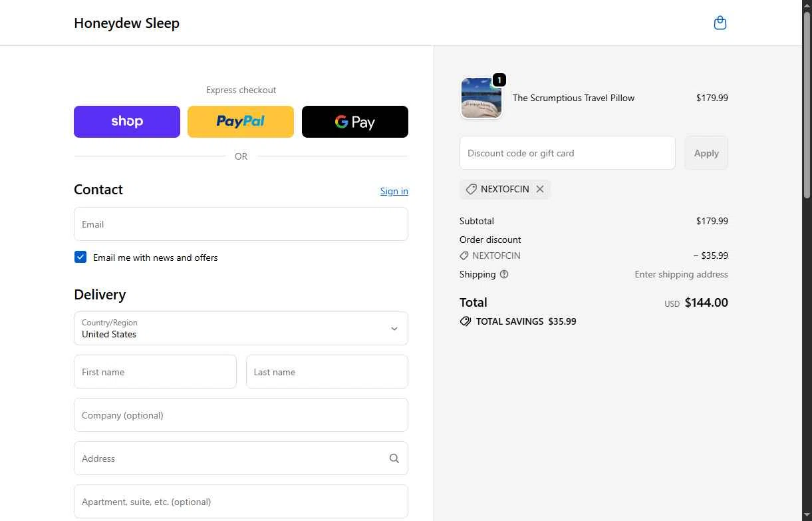The height and width of the screenshot is (521, 812).
Task: Pay with Shop Pay express checkout
Action: [x=127, y=122]
